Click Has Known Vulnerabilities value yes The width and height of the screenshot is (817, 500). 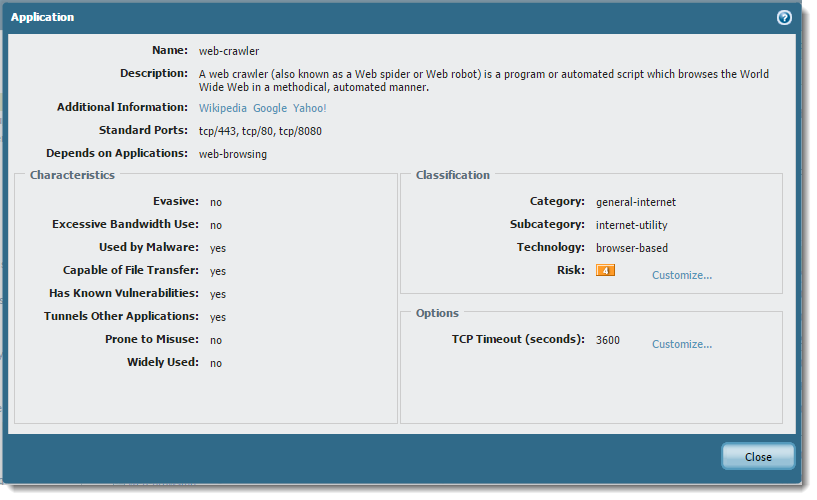click(218, 294)
